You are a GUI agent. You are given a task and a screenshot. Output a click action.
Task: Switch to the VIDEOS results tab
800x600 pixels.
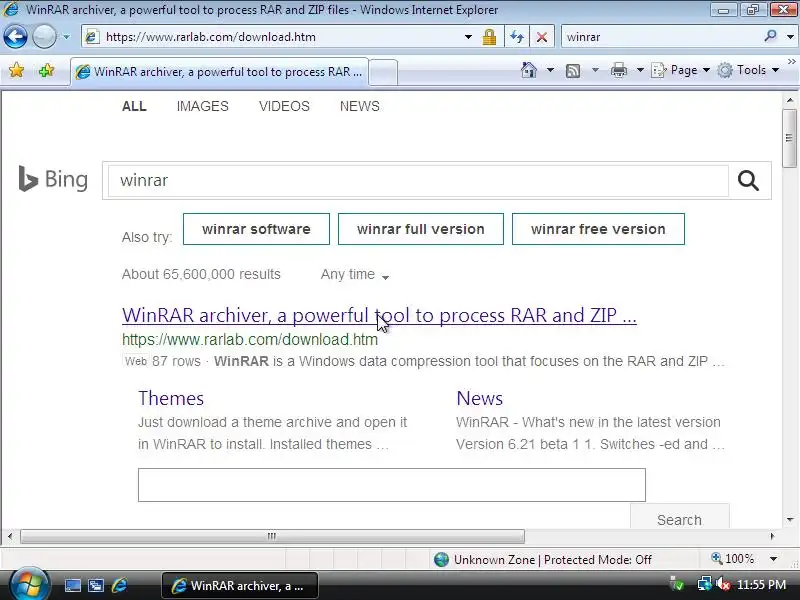(284, 106)
